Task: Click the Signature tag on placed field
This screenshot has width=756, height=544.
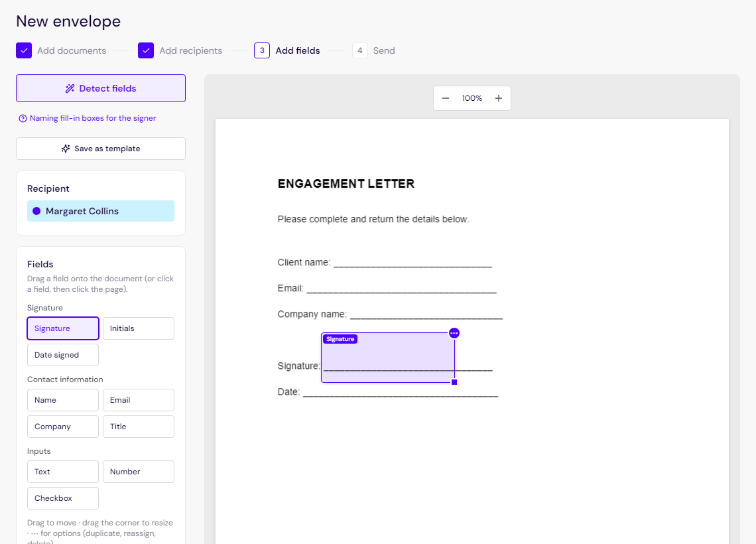Action: (340, 339)
